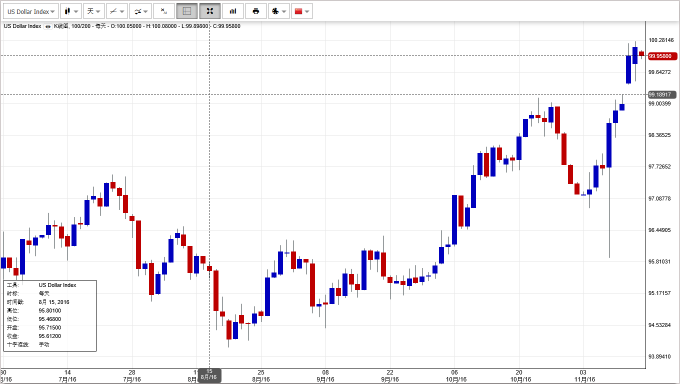Click the 95.80100 value in info box
This screenshot has height=384, width=680.
(x=50, y=311)
